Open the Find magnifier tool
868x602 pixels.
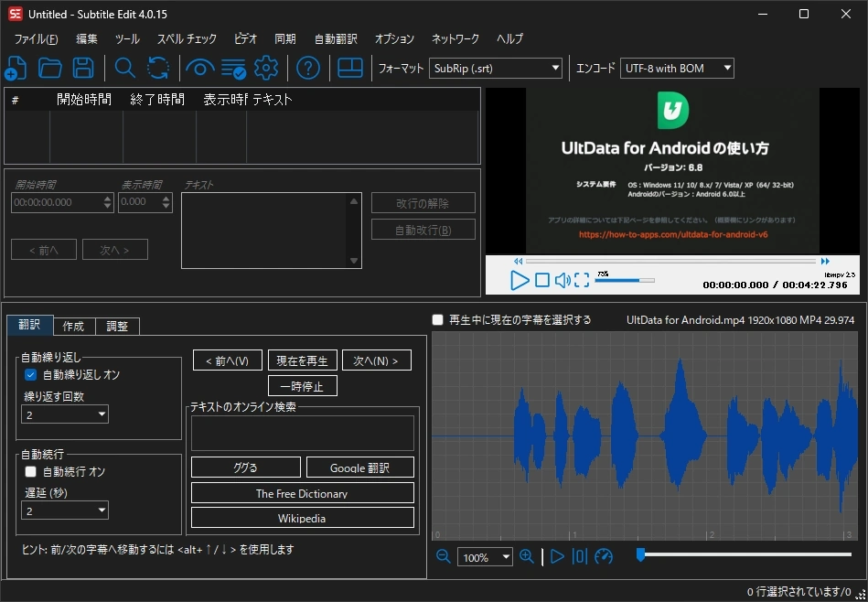124,68
